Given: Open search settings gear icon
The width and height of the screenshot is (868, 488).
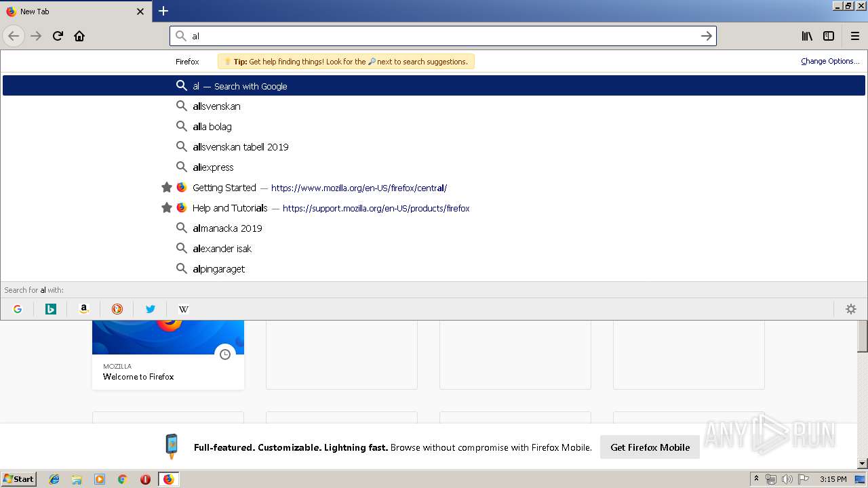Looking at the screenshot, I should coord(851,309).
